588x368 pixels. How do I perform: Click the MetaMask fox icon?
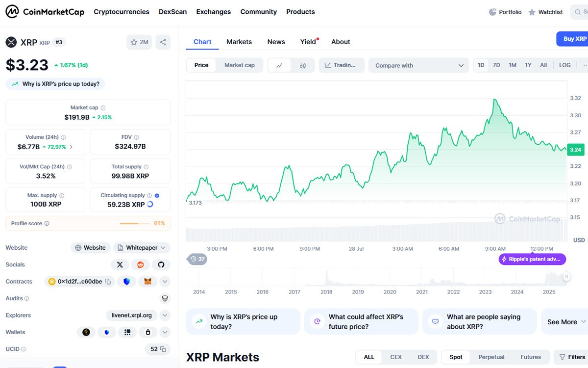pos(147,282)
